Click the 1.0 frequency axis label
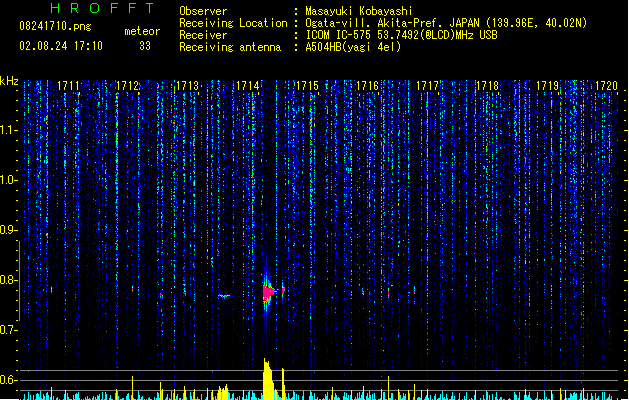This screenshot has height=400, width=629. (8, 180)
